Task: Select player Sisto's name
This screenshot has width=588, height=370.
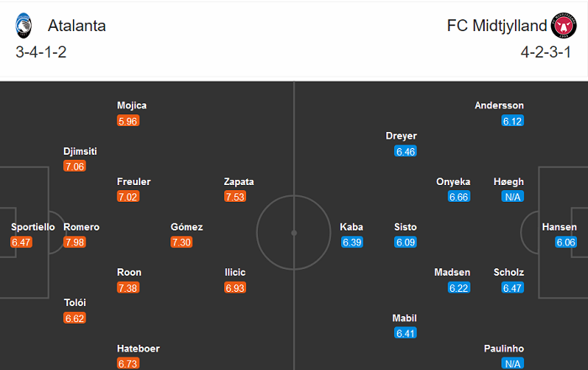Action: point(405,227)
